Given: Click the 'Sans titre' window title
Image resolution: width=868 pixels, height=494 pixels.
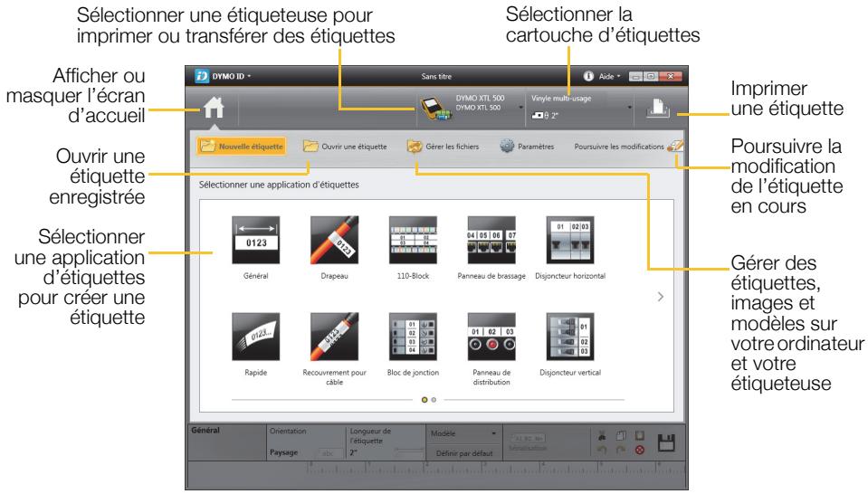Looking at the screenshot, I should [436, 76].
